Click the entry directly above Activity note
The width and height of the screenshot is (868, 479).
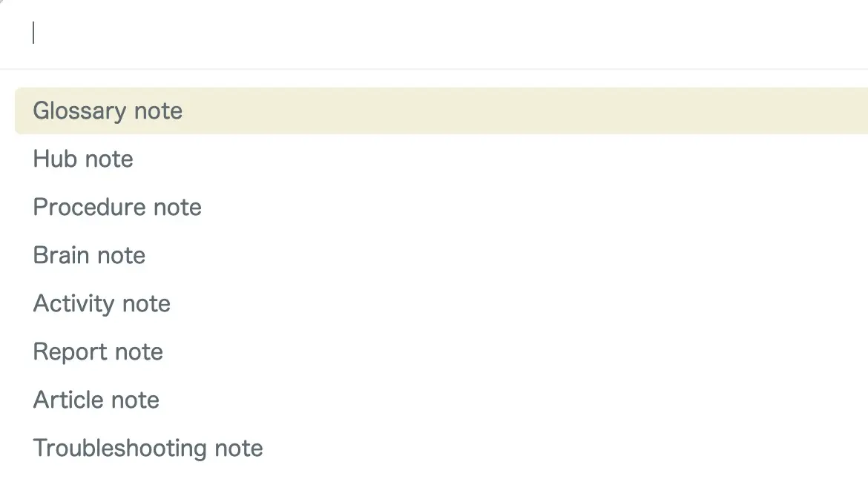[x=89, y=256]
